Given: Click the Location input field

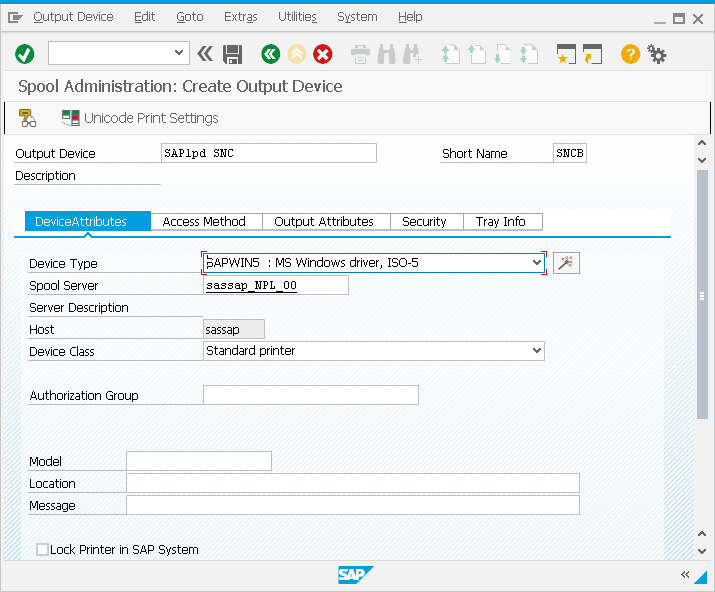Looking at the screenshot, I should tap(353, 483).
